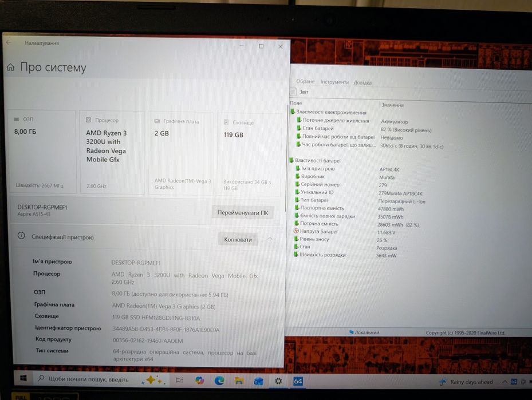Click the 119 GB storage card
This screenshot has height=400, width=532.
249,155
